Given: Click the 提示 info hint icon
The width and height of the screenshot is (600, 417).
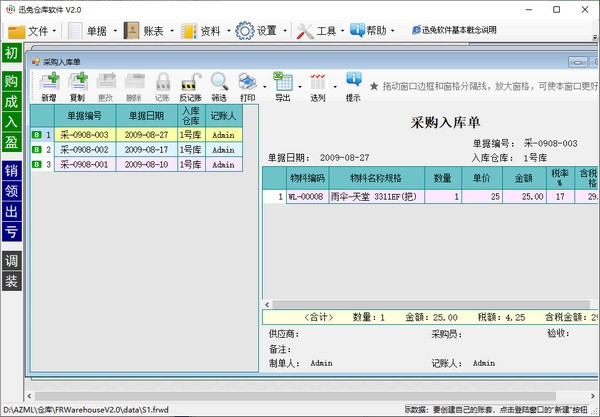Looking at the screenshot, I should [x=353, y=86].
